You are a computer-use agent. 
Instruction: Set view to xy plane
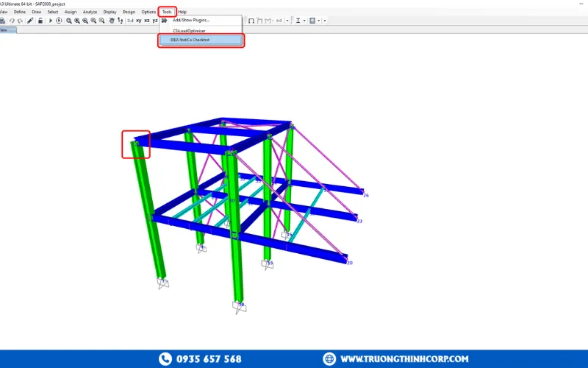coord(139,21)
